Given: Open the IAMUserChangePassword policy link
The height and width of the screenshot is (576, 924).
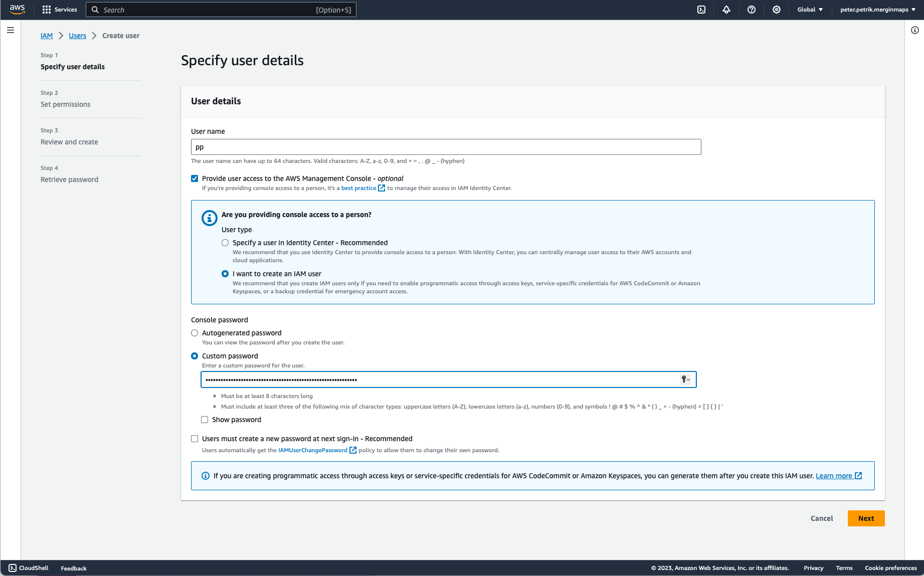Looking at the screenshot, I should pos(313,450).
